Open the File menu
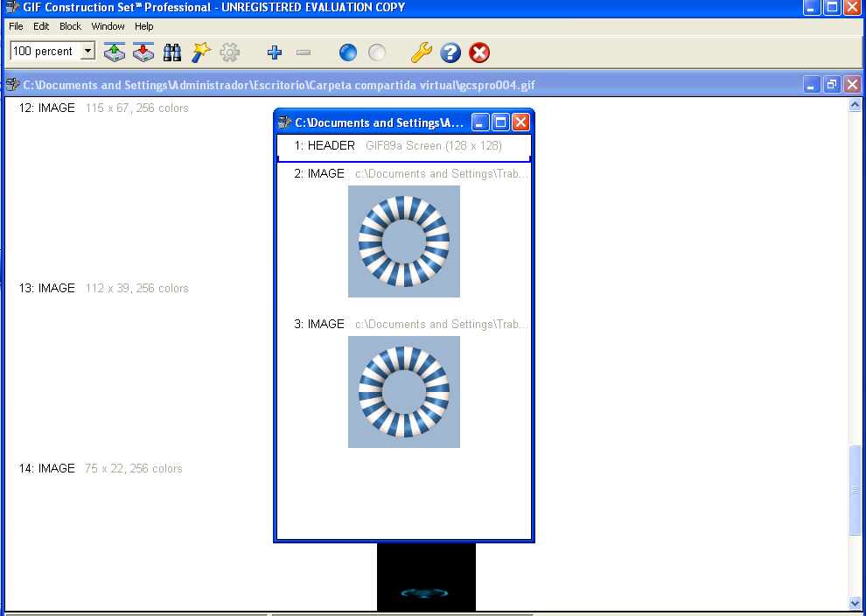Screen dimensions: 866x616 (x=16, y=26)
